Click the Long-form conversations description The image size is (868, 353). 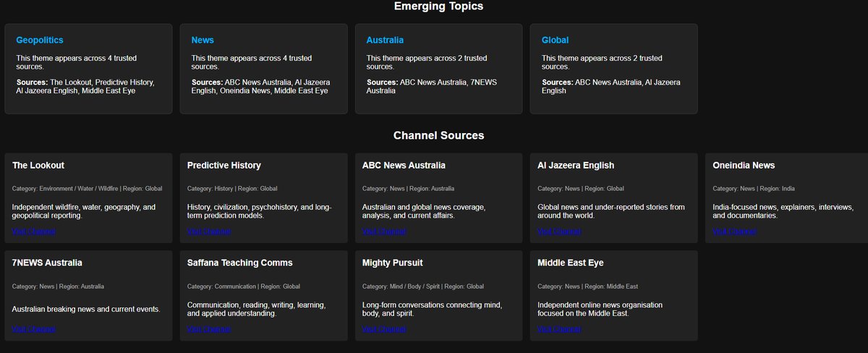432,309
